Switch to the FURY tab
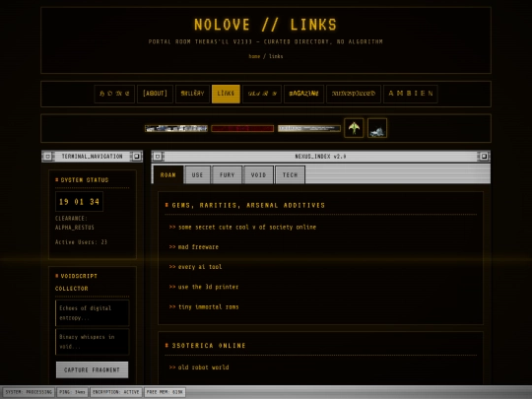 click(228, 175)
